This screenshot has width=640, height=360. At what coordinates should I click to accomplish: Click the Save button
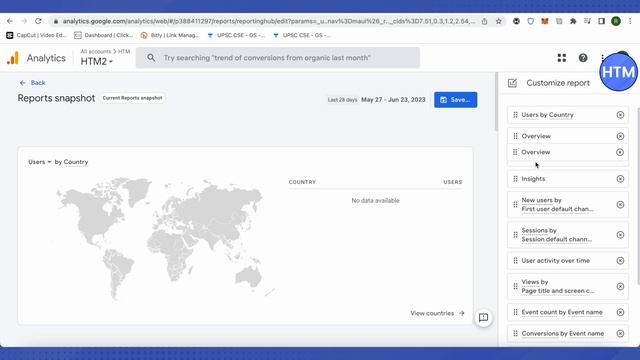[x=456, y=100]
